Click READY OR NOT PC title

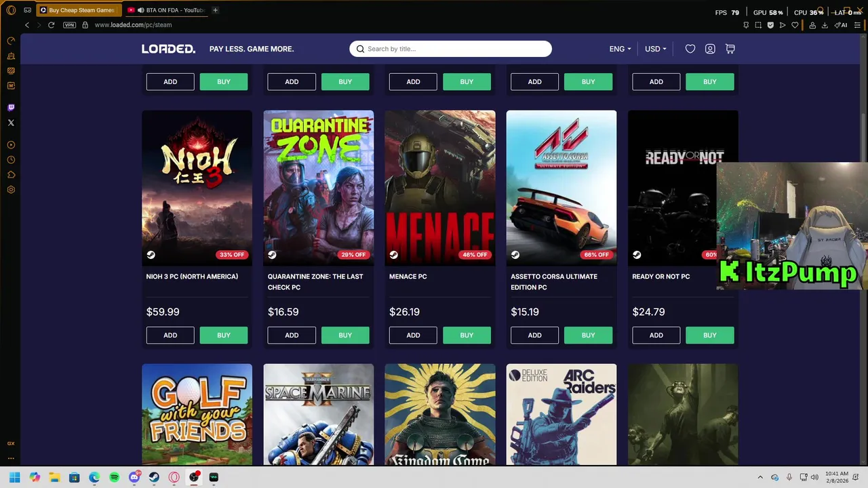point(661,277)
